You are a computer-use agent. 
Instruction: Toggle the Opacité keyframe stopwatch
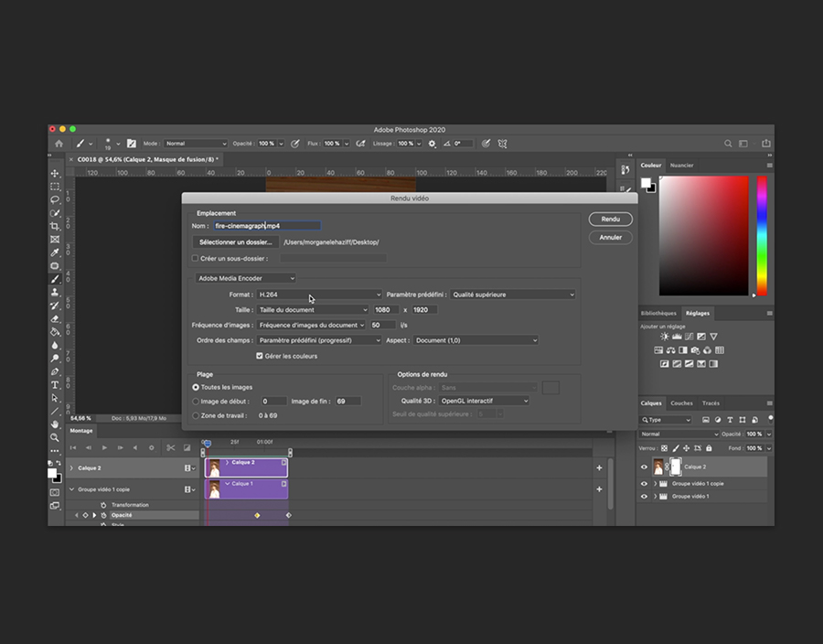pyautogui.click(x=103, y=515)
